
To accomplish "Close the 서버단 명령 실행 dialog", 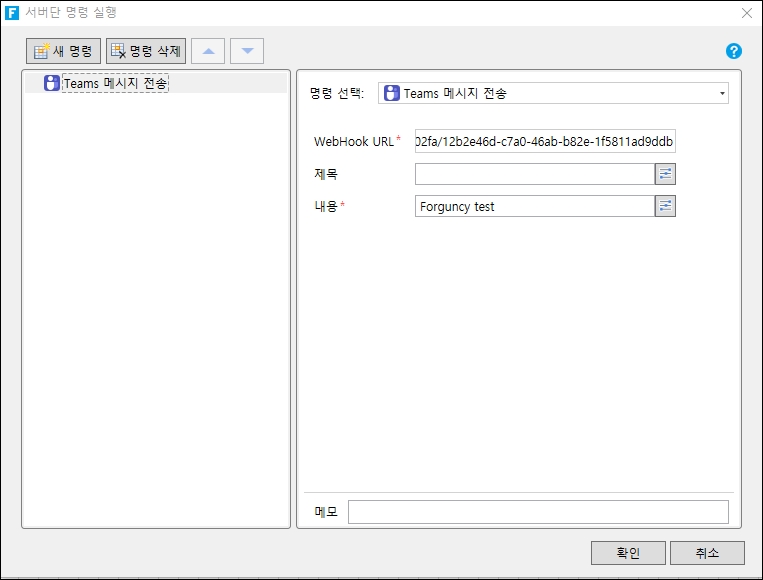I will point(746,13).
